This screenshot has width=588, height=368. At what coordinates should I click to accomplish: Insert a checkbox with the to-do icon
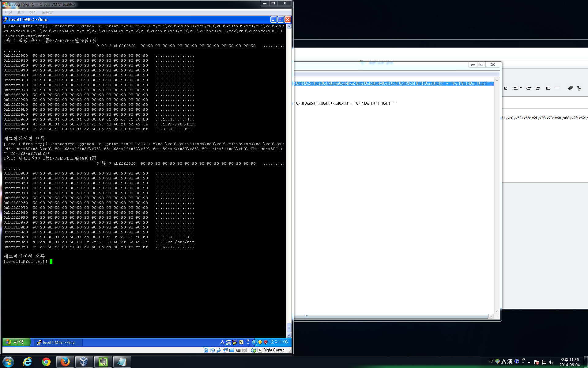[x=506, y=88]
